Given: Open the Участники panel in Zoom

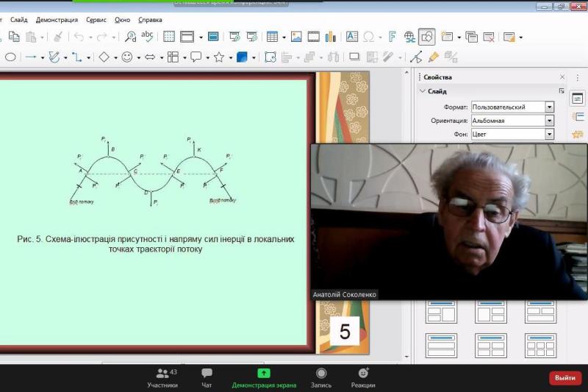Looking at the screenshot, I should pos(162,378).
